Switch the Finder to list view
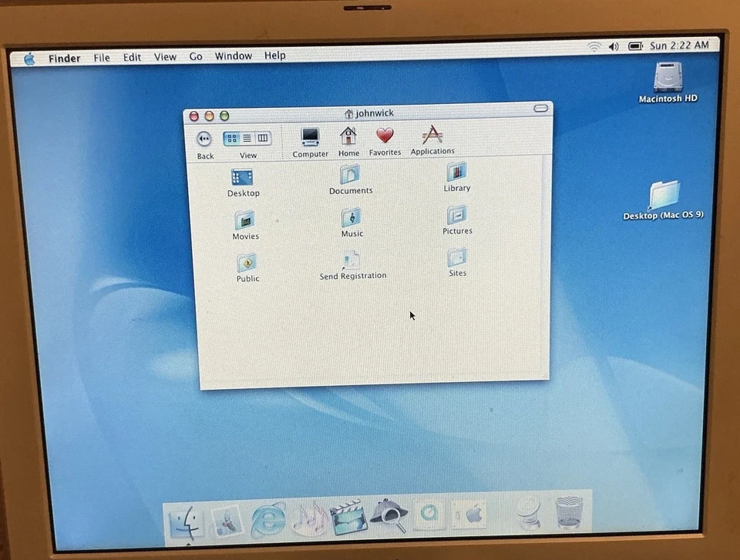 pos(248,138)
